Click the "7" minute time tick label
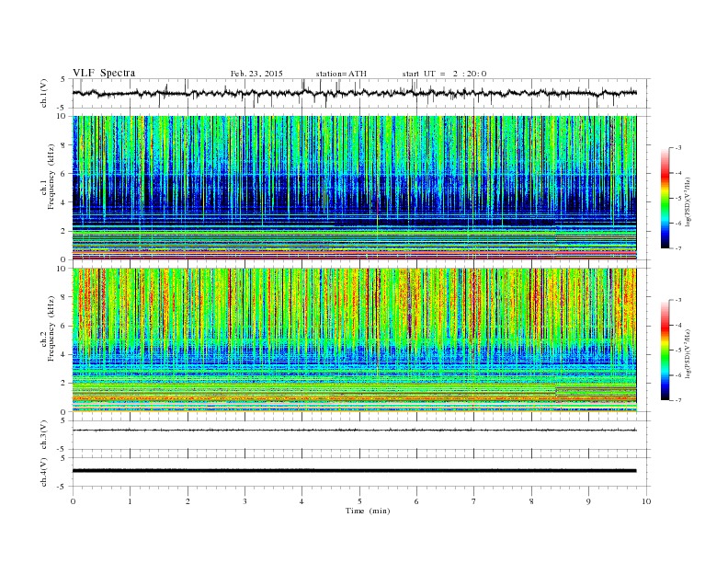Viewport: 728px width, 563px height. pos(474,501)
